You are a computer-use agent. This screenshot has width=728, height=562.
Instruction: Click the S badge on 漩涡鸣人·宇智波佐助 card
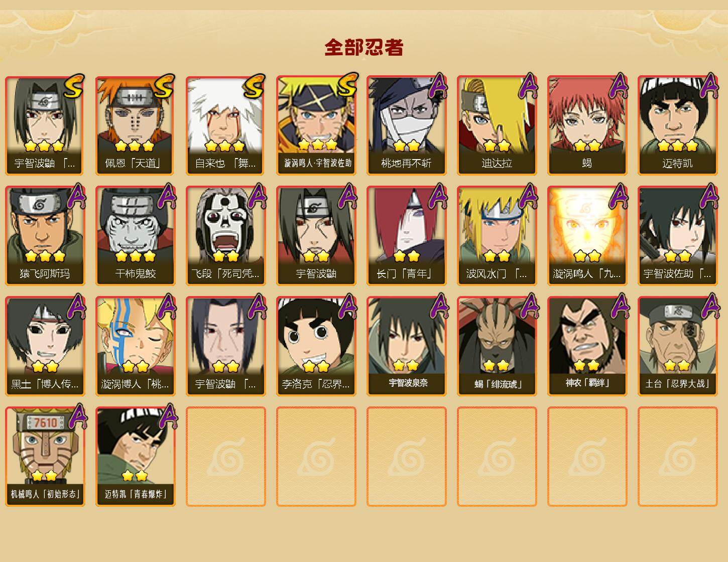click(345, 86)
